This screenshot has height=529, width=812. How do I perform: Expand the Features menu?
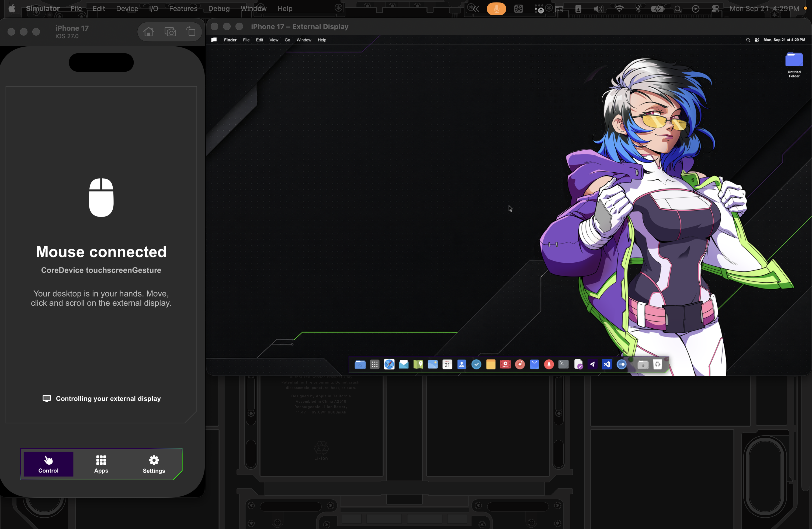click(183, 9)
